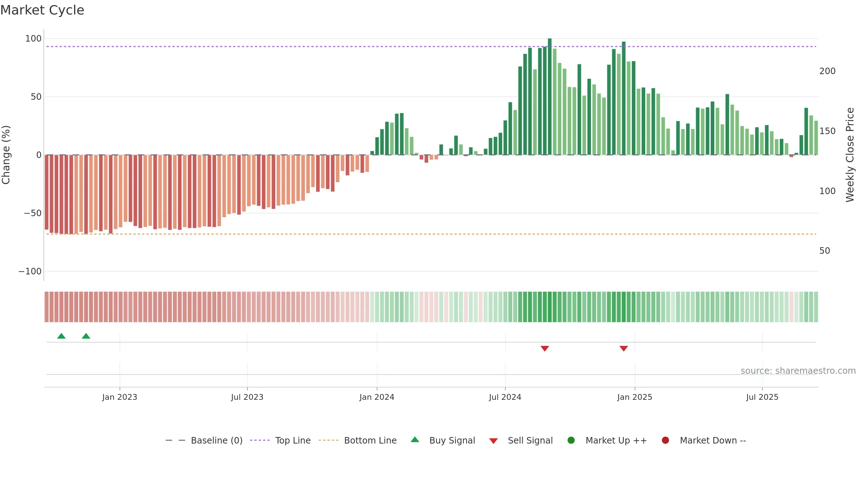Click the Weekly Close Price axis label

click(850, 155)
